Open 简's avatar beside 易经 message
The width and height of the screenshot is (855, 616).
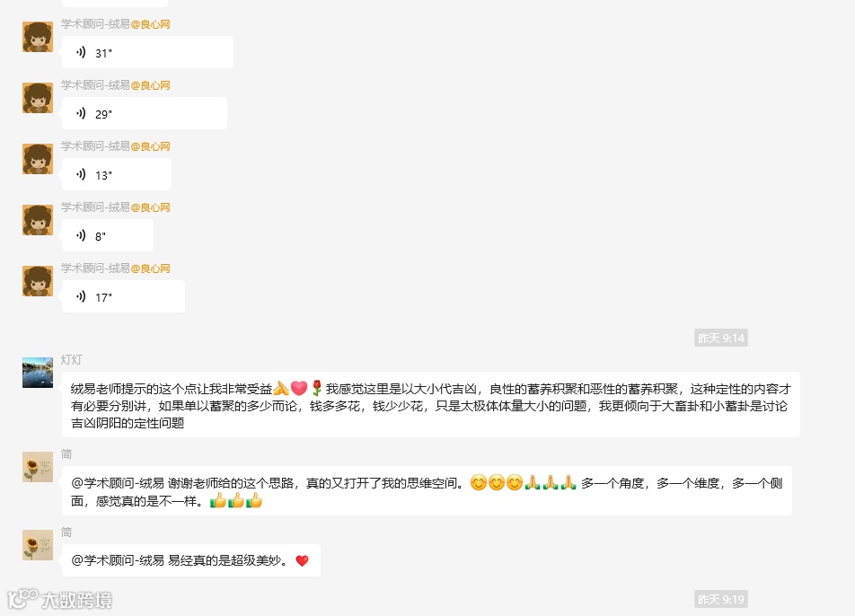(38, 544)
